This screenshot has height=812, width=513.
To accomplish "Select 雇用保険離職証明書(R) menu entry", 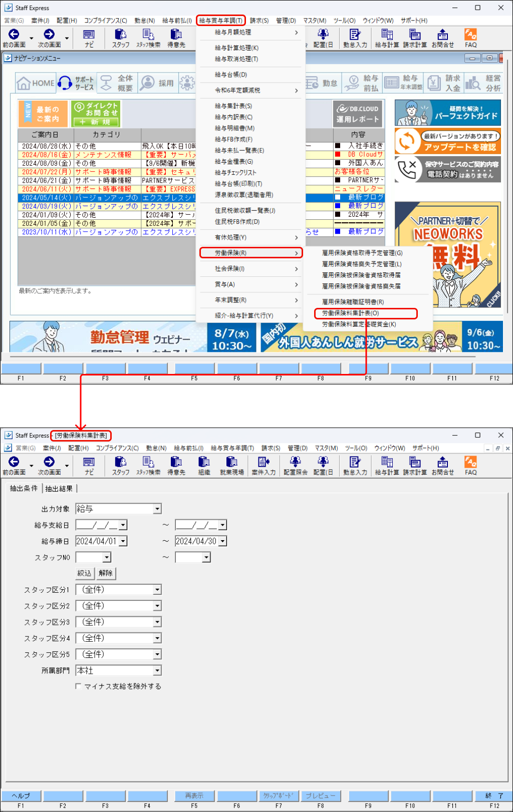I will point(353,302).
